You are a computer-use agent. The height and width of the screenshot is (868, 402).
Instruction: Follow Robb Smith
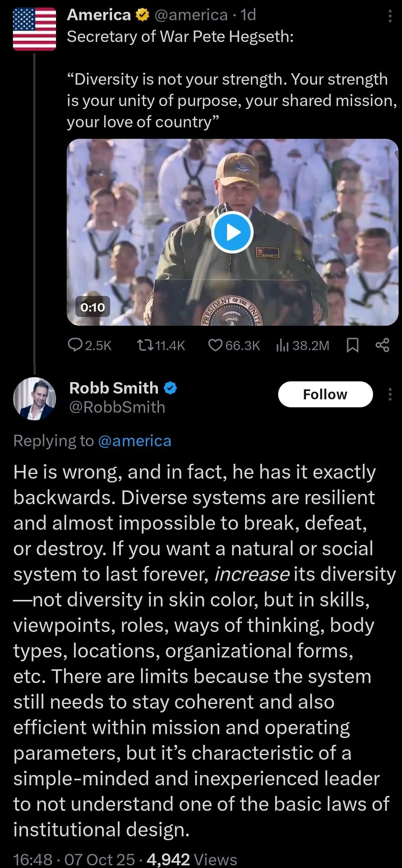point(325,394)
